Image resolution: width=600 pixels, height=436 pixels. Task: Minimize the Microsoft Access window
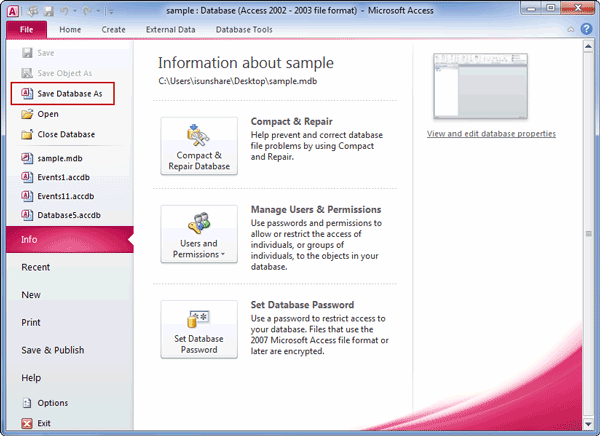pyautogui.click(x=531, y=8)
